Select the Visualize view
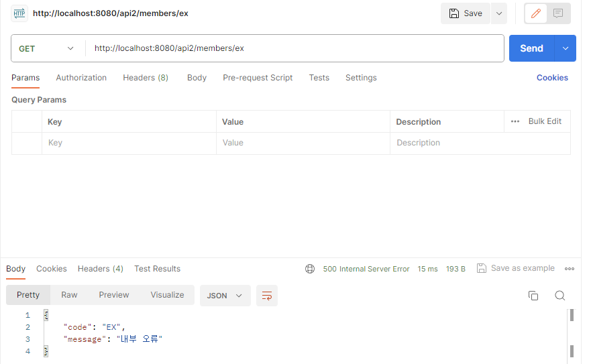 [x=167, y=295]
